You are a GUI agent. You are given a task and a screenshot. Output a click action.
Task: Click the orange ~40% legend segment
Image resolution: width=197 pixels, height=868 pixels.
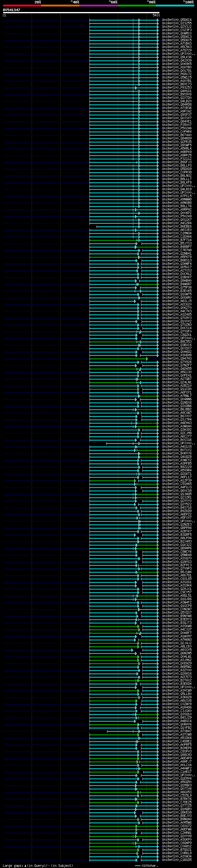(60, 6)
